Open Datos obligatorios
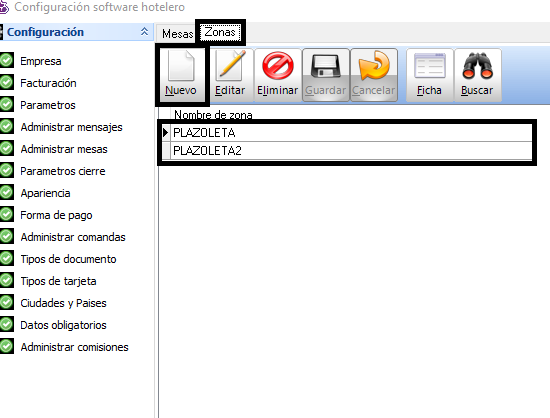Screen dimensions: 550x418 63,325
